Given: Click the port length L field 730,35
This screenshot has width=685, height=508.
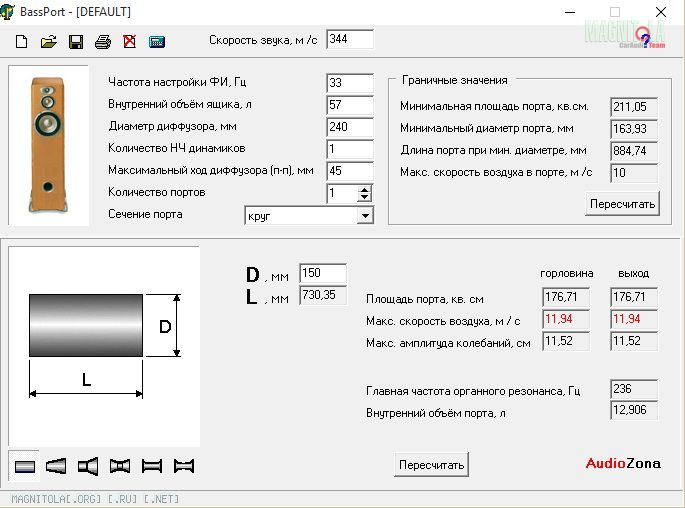Looking at the screenshot, I should (323, 295).
